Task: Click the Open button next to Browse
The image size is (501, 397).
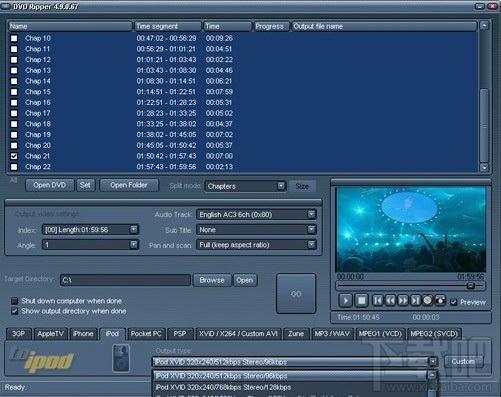Action: click(x=245, y=280)
